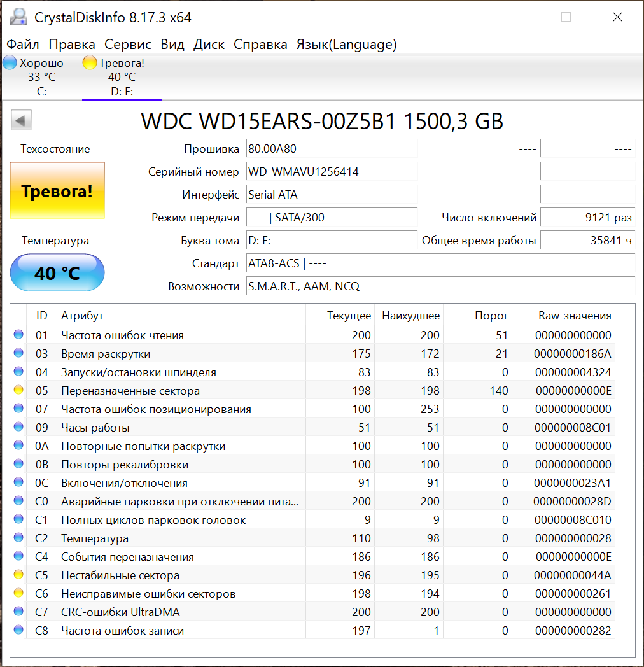Viewport: 644px width, 667px height.
Task: Open the Справка menu
Action: coord(260,45)
